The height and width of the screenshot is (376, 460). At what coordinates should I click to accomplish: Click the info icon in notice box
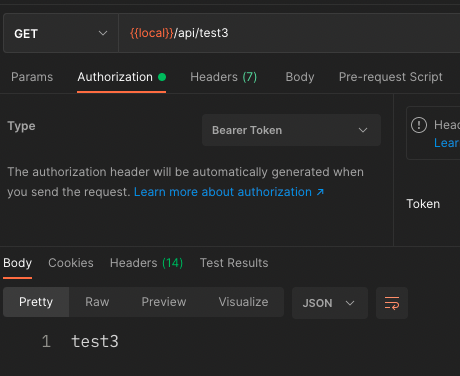[419, 125]
